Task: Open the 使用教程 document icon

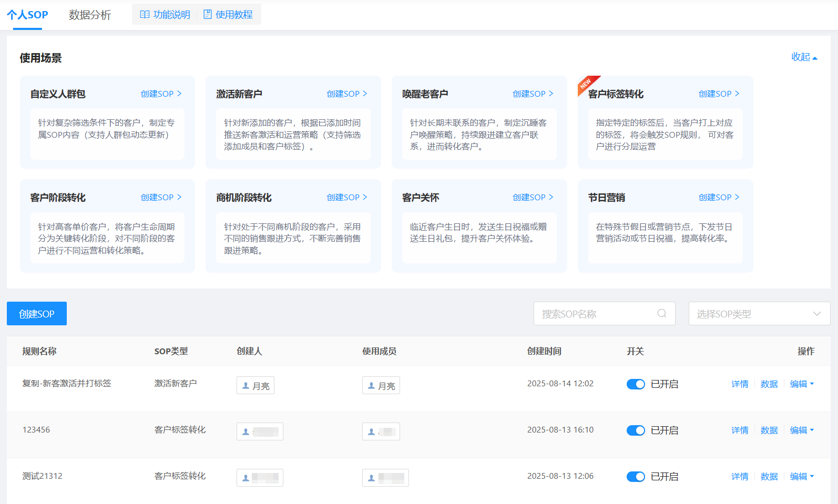Action: click(x=208, y=15)
